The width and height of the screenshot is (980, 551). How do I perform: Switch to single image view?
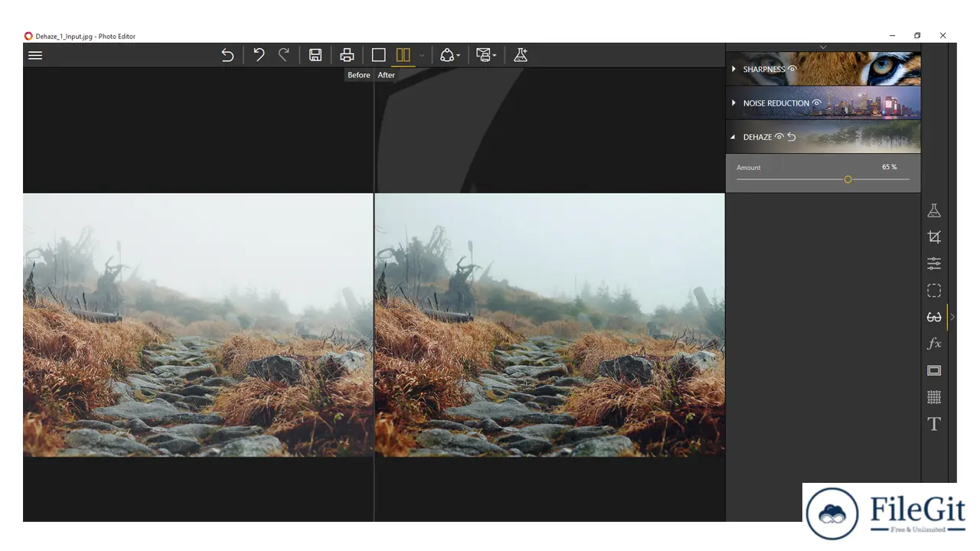[378, 55]
